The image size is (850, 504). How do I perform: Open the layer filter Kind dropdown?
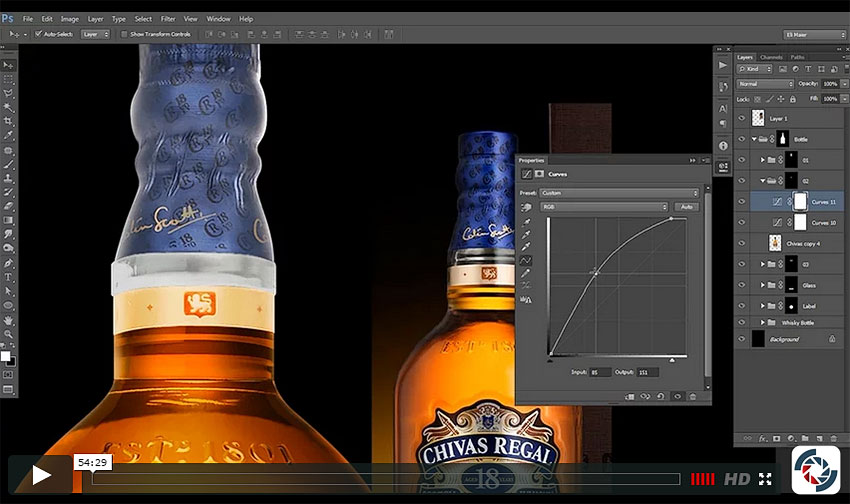click(x=754, y=69)
